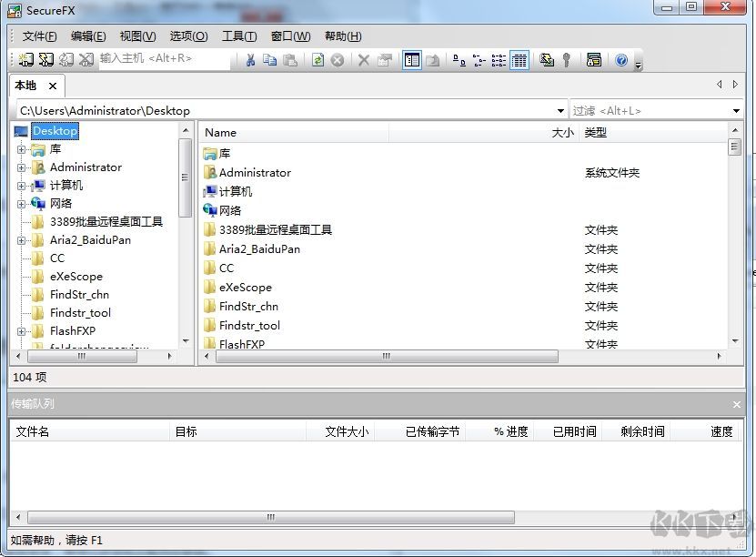Open Help with blue question icon

[x=621, y=60]
